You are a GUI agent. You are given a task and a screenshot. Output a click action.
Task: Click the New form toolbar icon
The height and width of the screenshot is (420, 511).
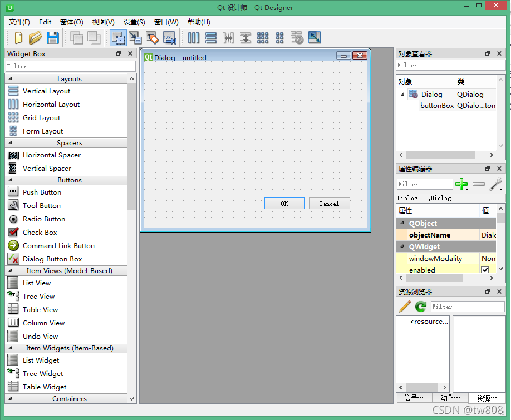coord(18,38)
